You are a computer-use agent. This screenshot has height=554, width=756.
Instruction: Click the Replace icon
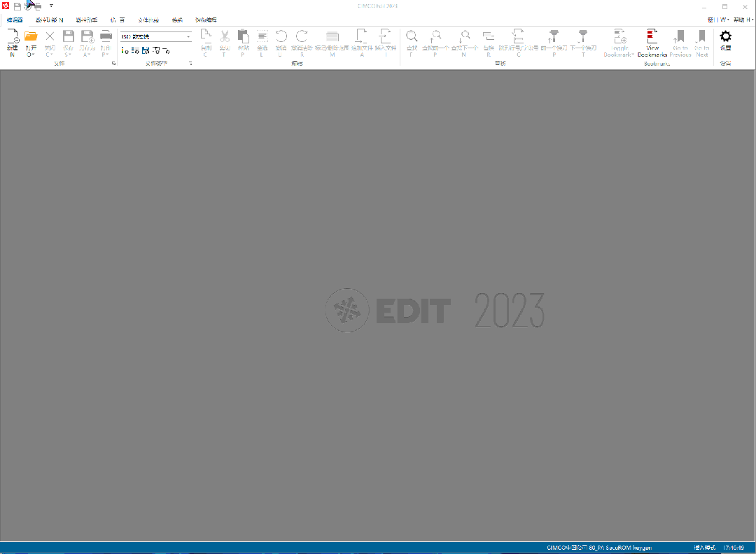[x=489, y=36]
